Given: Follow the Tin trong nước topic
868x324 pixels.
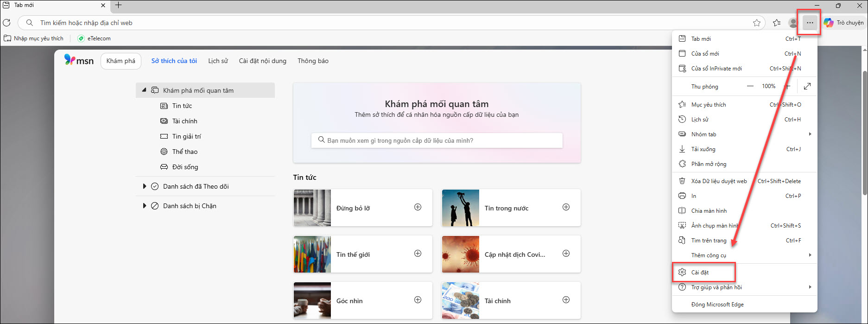Looking at the screenshot, I should pyautogui.click(x=566, y=207).
